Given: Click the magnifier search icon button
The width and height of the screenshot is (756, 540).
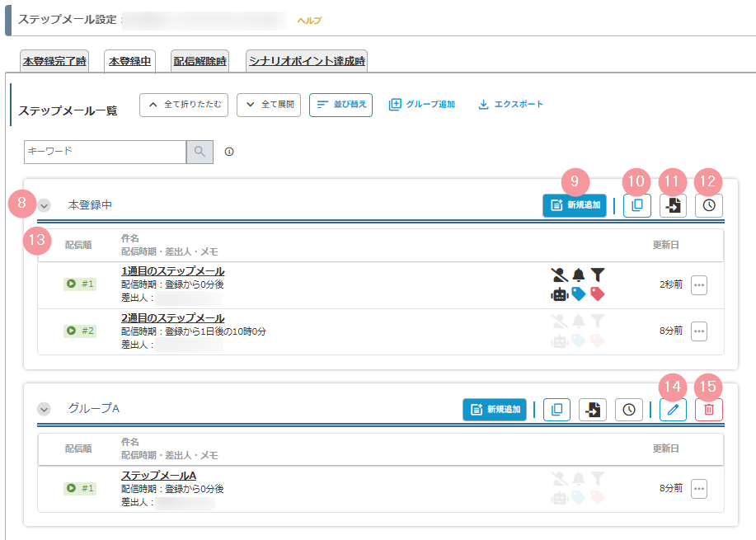Looking at the screenshot, I should (200, 152).
